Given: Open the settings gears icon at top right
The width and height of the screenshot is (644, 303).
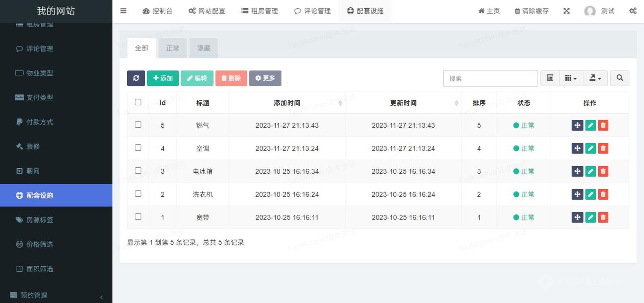Looking at the screenshot, I should pyautogui.click(x=633, y=11).
